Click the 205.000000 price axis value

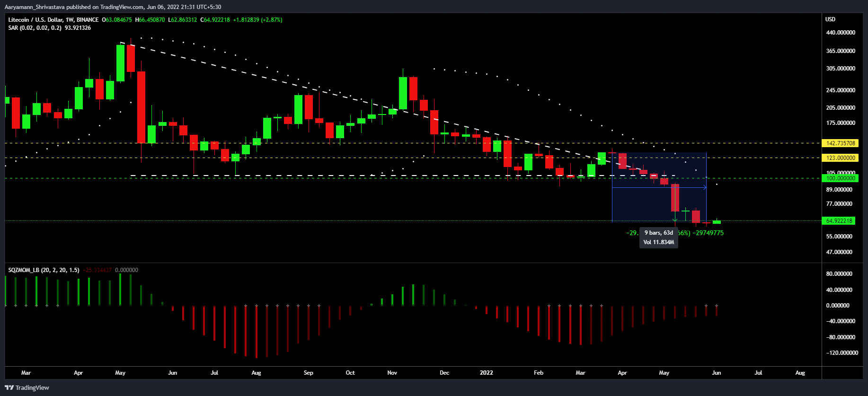(841, 108)
